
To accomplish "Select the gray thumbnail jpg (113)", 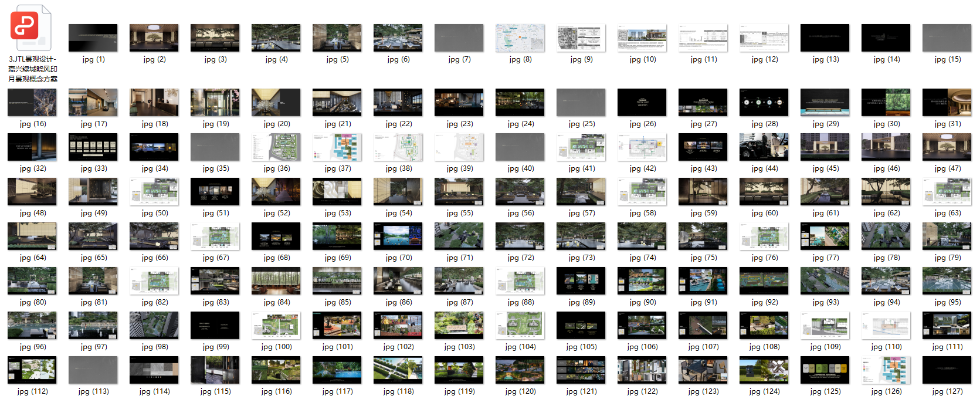I will click(93, 370).
